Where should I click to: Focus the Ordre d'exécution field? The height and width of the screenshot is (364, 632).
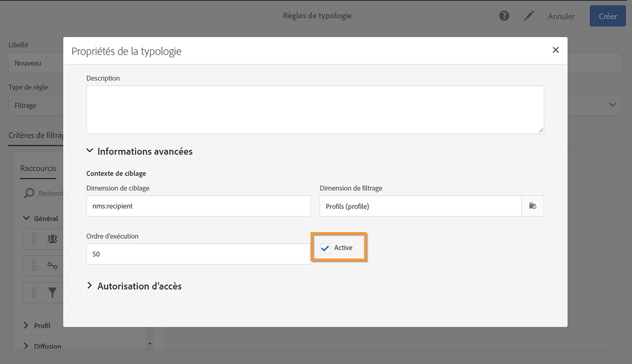tap(198, 254)
